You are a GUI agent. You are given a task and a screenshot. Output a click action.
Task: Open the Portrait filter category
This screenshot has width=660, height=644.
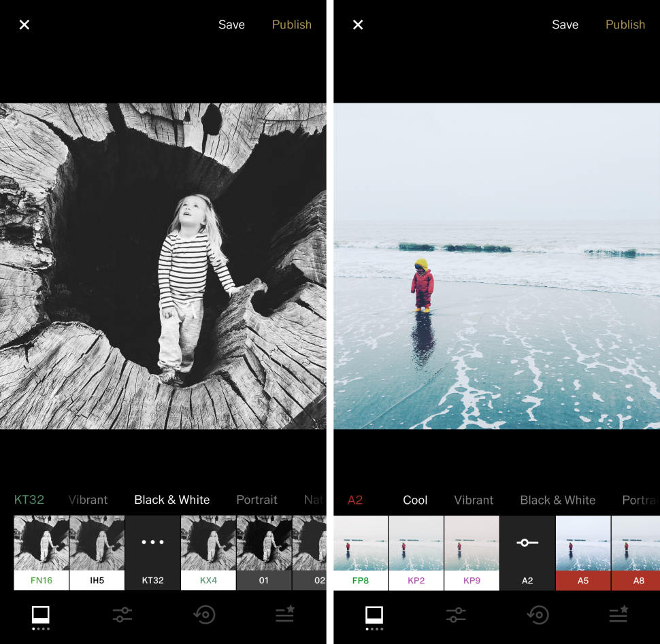tap(257, 500)
